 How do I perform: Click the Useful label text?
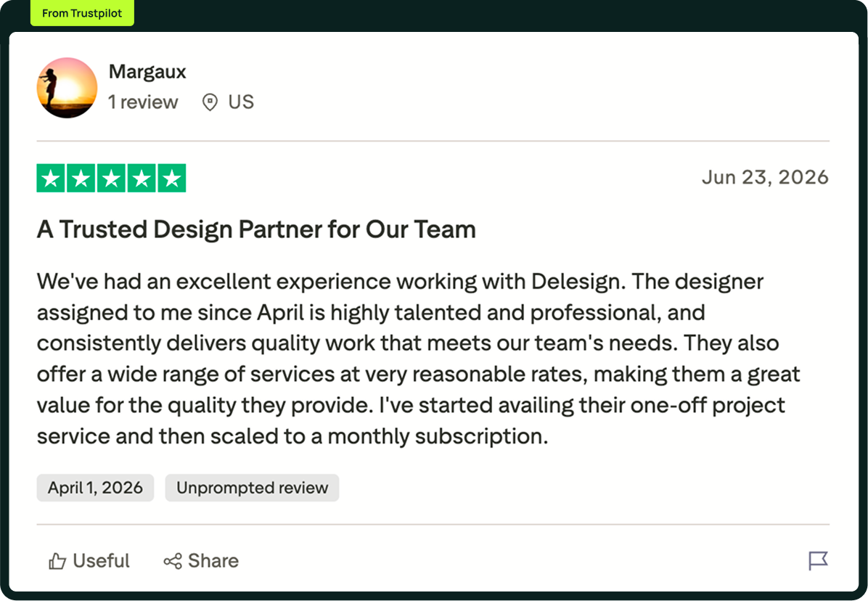click(x=102, y=560)
